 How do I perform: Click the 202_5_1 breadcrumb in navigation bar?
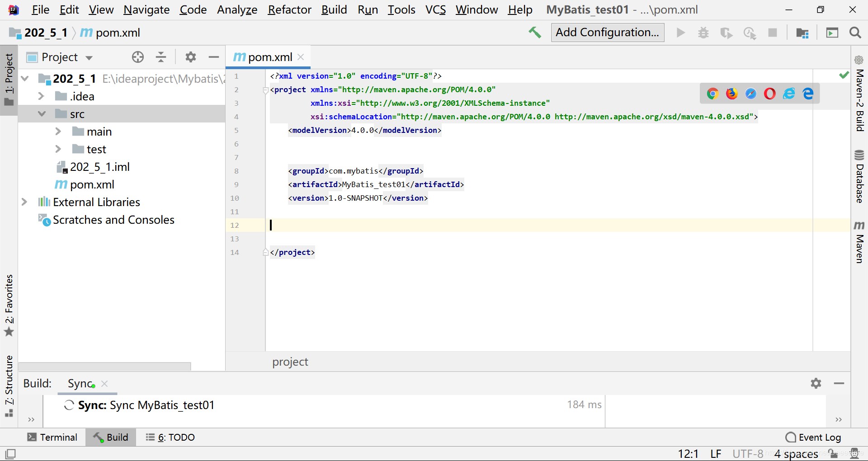coord(39,33)
